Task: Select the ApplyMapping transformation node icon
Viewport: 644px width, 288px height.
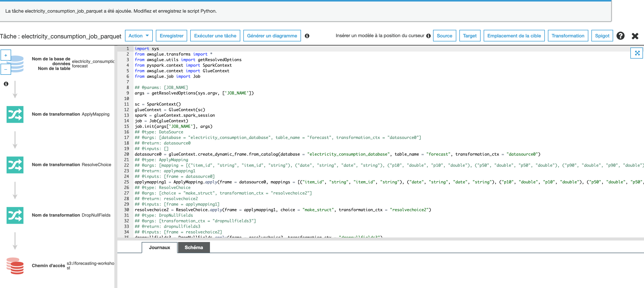Action: click(15, 114)
